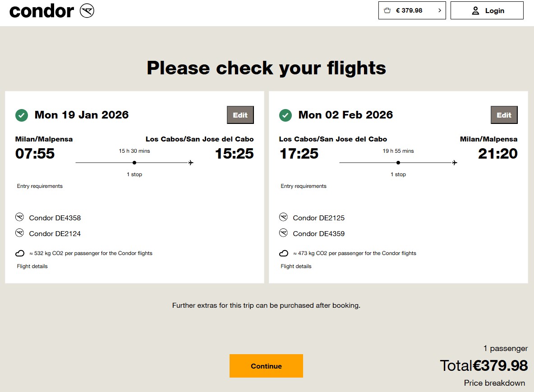The image size is (534, 392).
Task: Click the user profile icon beside Login
Action: point(475,11)
